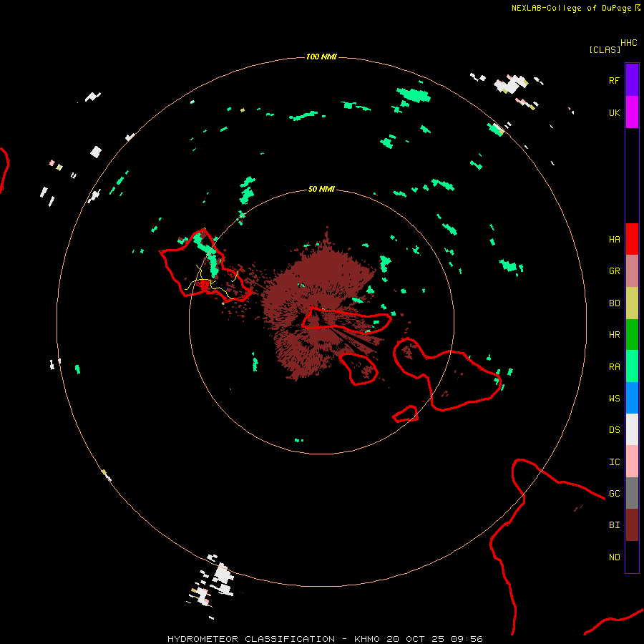Click the HR label beside the legend
This screenshot has height=644, width=644.
tap(614, 335)
